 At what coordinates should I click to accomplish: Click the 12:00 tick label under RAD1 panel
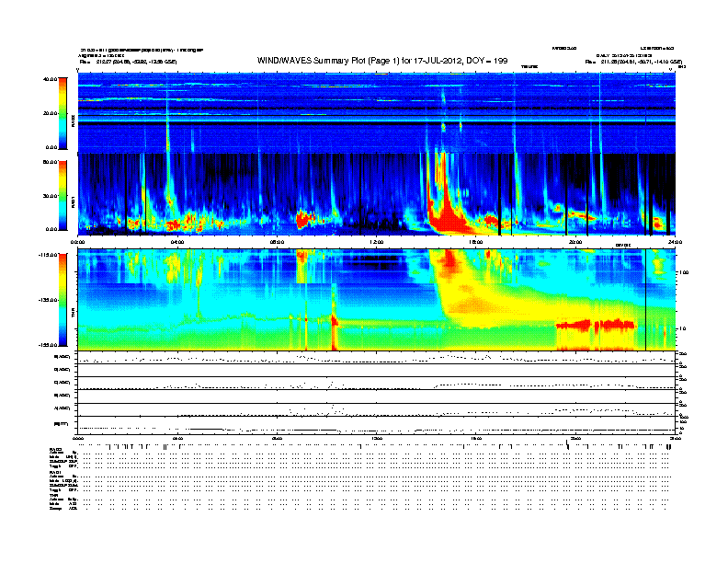click(377, 242)
